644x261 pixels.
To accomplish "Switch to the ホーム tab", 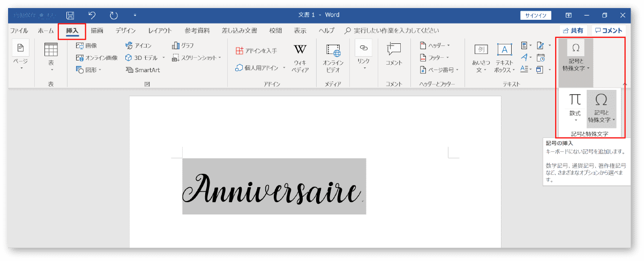I will pyautogui.click(x=46, y=30).
